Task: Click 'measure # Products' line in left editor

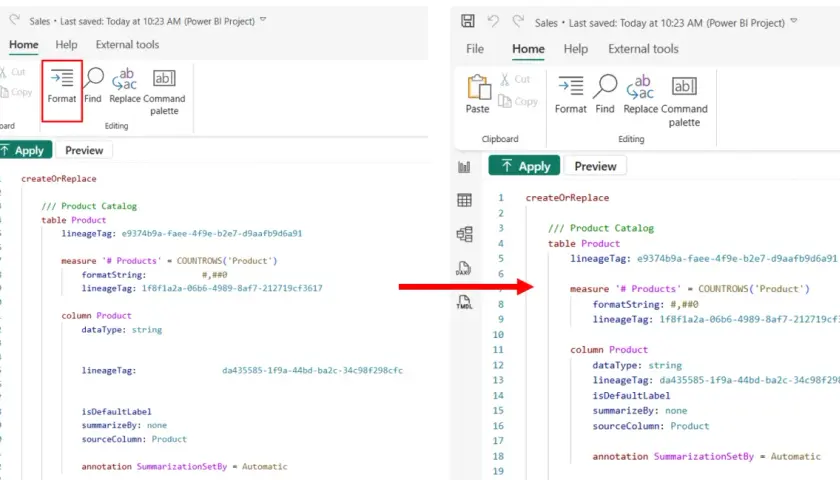Action: coord(169,261)
